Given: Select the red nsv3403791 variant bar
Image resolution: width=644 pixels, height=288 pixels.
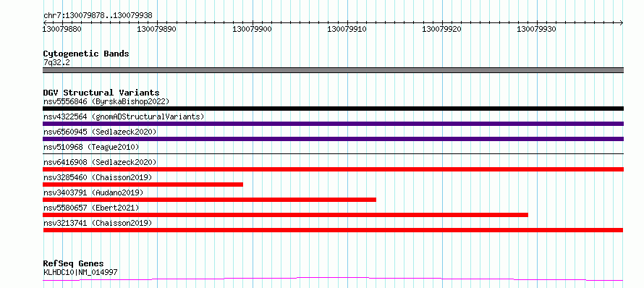Looking at the screenshot, I should pos(209,200).
